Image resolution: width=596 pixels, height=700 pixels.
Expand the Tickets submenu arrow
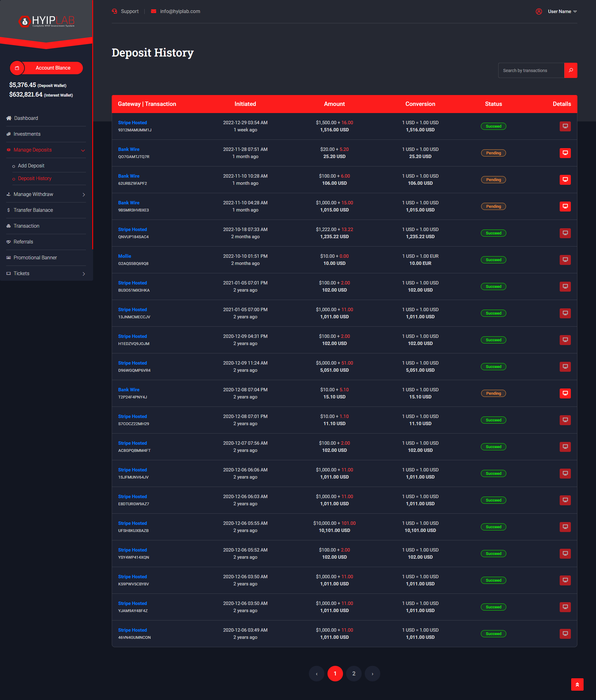tap(84, 274)
